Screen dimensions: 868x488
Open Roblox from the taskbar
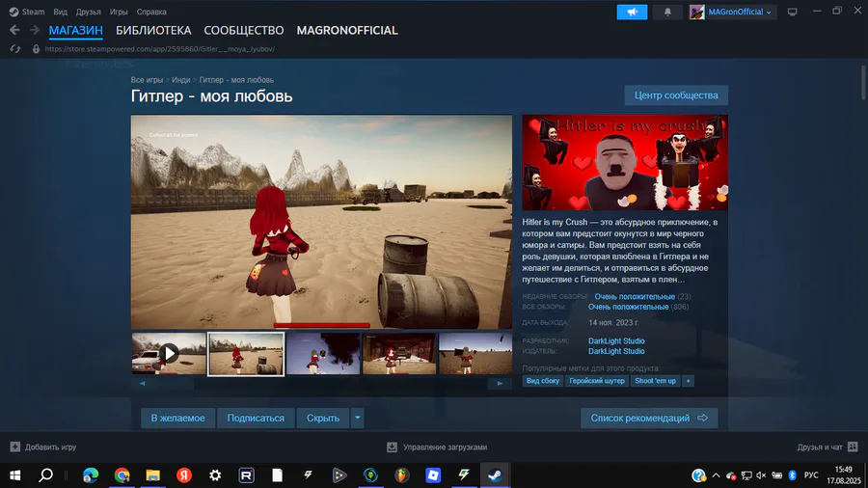pos(433,474)
